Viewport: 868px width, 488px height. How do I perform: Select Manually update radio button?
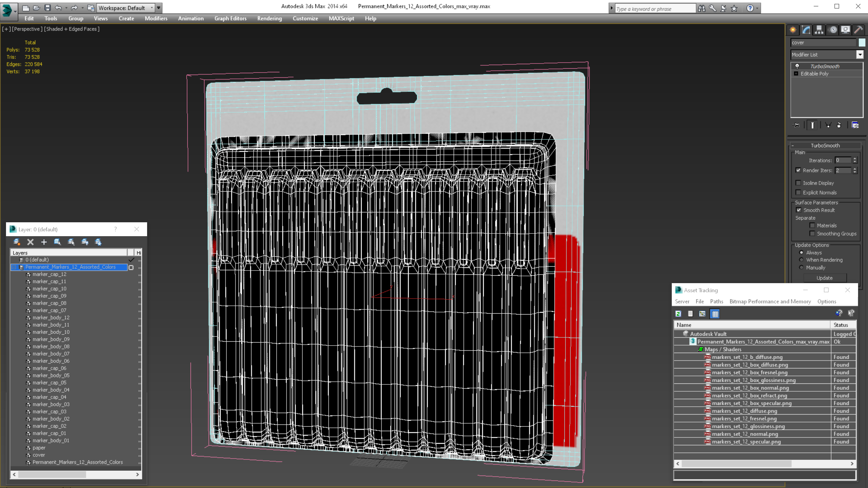click(801, 267)
